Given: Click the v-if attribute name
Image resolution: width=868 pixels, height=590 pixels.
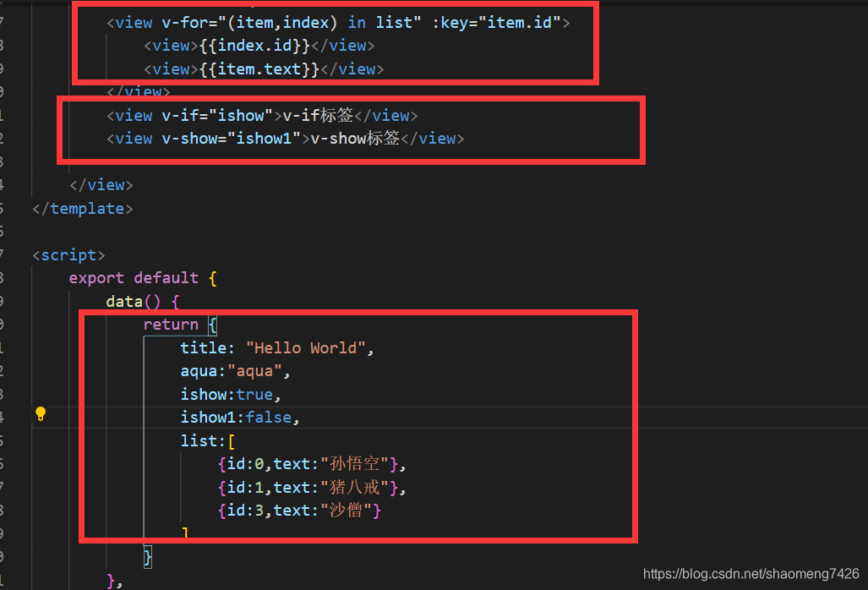Looking at the screenshot, I should click(x=181, y=116).
